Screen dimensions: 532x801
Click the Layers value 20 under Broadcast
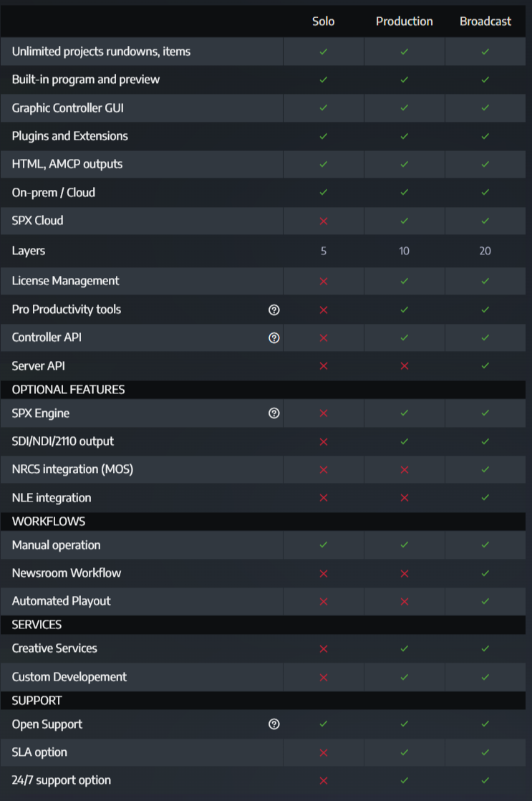485,251
